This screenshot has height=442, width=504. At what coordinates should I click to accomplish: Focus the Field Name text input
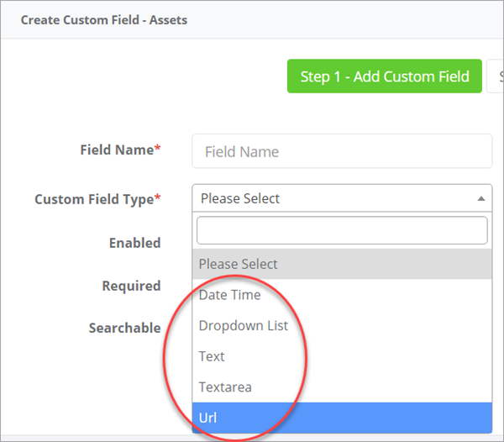[x=342, y=152]
